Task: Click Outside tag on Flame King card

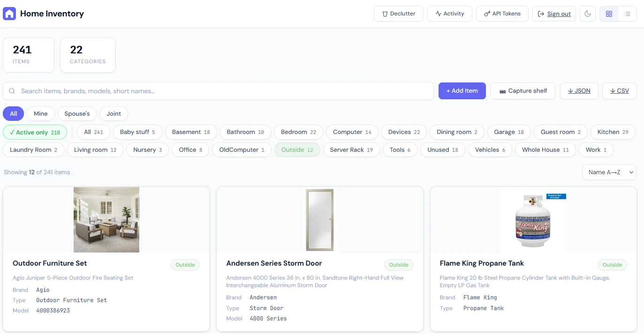Action: pyautogui.click(x=612, y=265)
